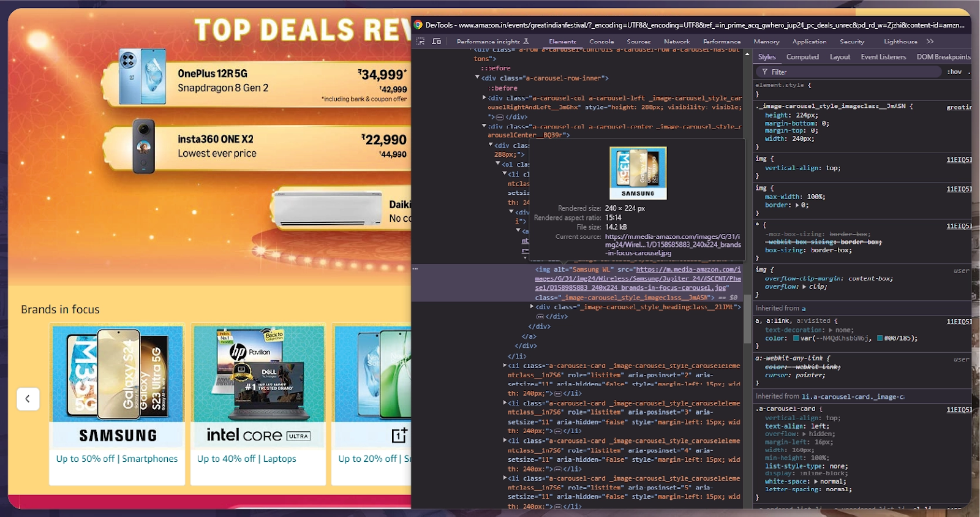Screen dimensions: 980x517
Task: Expand the list item with aria-posinset 3
Action: (x=505, y=403)
